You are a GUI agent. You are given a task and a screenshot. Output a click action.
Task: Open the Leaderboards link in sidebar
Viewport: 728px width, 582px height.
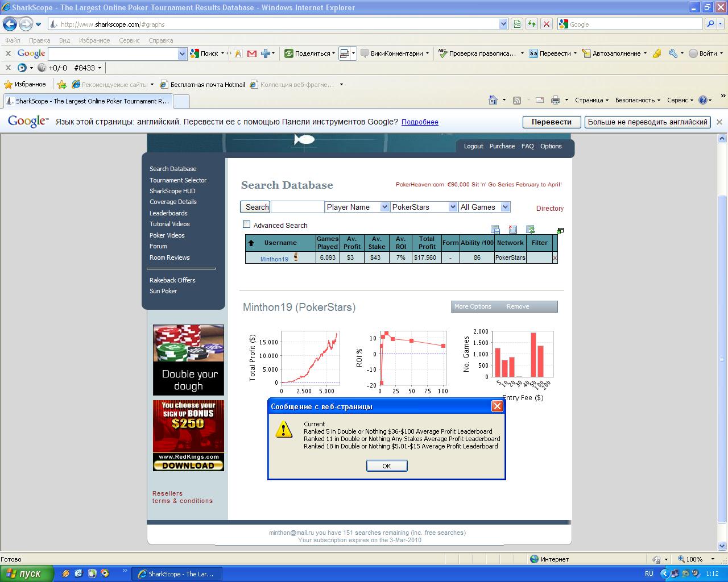[168, 213]
